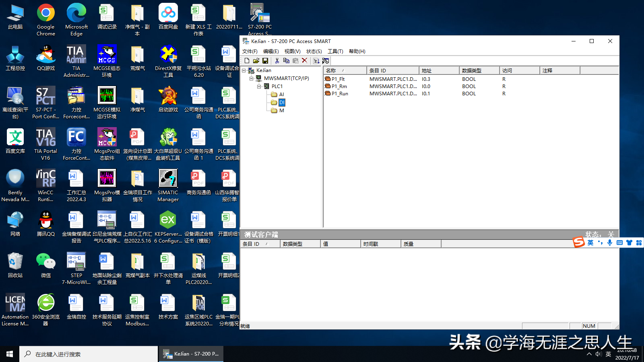Viewport: 644px width, 362px height.
Task: Collapse the PLC1 tree node
Action: [259, 86]
